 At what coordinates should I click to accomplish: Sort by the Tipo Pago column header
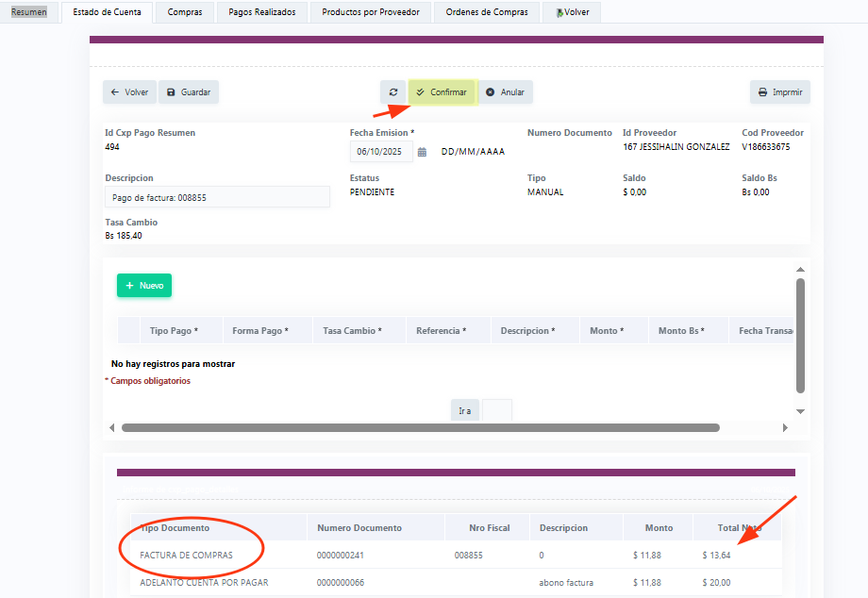(174, 331)
